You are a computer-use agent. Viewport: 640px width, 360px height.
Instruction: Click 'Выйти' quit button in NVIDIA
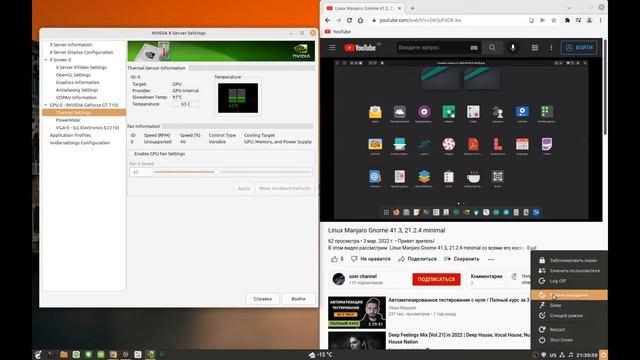(x=298, y=299)
